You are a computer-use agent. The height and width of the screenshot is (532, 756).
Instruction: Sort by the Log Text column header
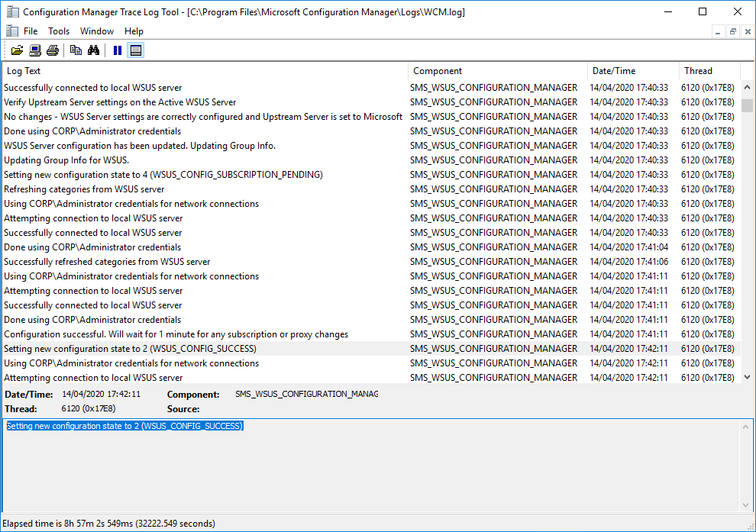pos(205,71)
